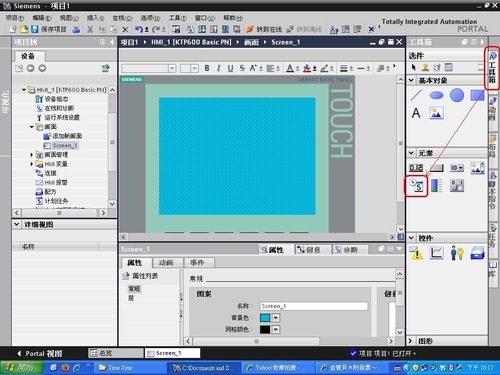The height and width of the screenshot is (375, 500).
Task: Click the undo arrow icon
Action: (139, 29)
